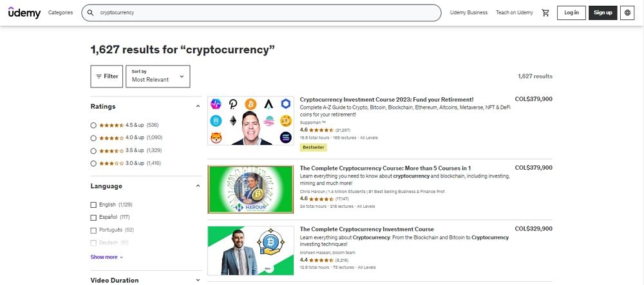Open the Chris Haroun course thumbnail
The width and height of the screenshot is (644, 285).
(251, 189)
